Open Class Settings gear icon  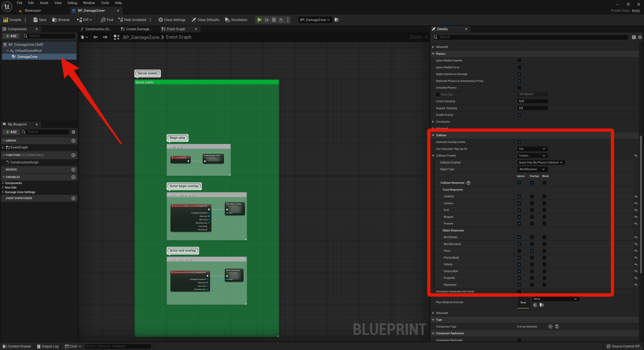(160, 20)
